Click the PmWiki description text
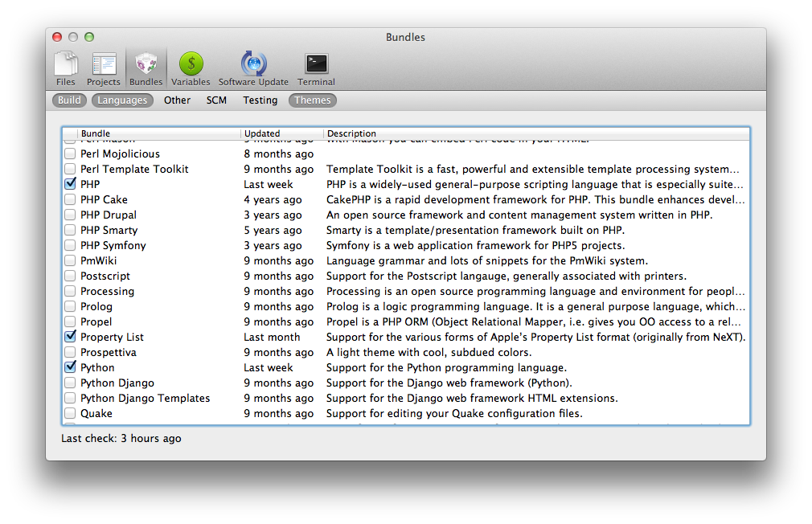 tap(486, 260)
